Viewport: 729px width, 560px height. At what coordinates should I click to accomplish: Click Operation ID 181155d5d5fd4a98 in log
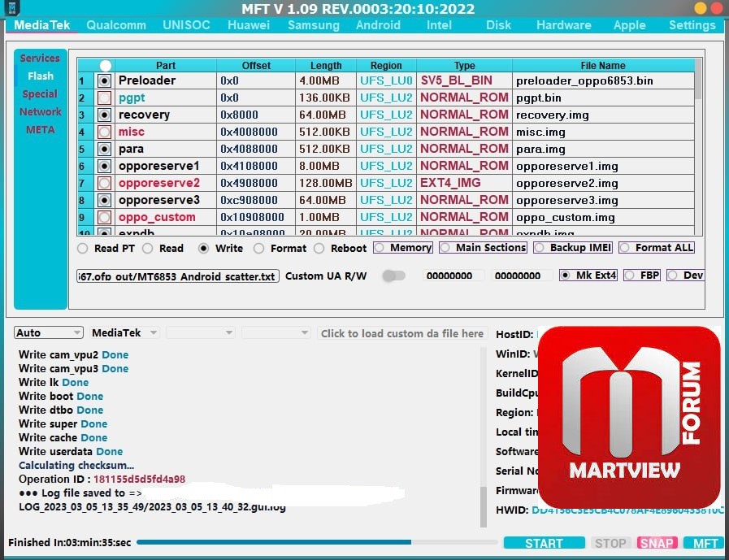[102, 479]
